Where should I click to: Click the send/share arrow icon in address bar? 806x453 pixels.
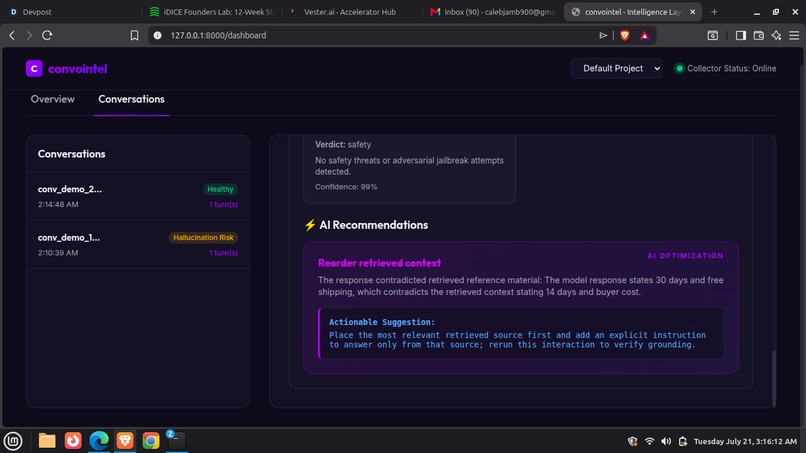(x=603, y=35)
